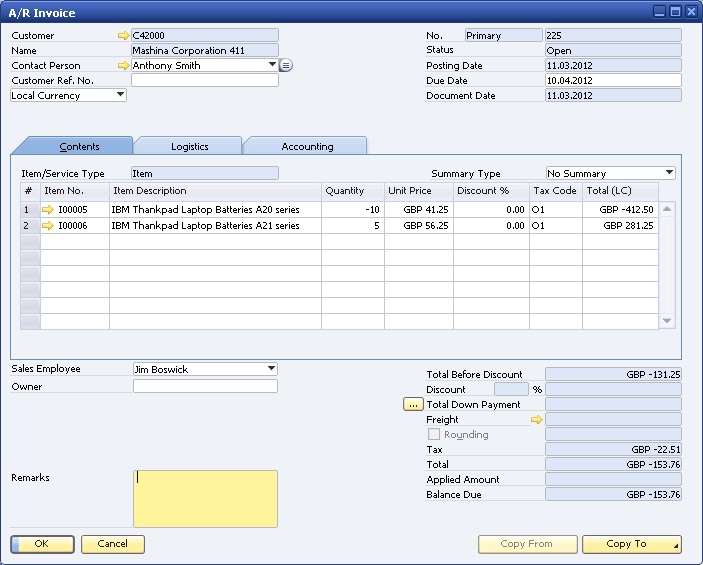
Task: Select row 2 via its row number
Action: click(30, 226)
